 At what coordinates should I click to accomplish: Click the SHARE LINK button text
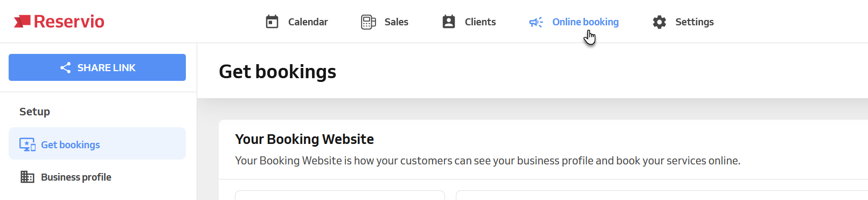tap(106, 67)
